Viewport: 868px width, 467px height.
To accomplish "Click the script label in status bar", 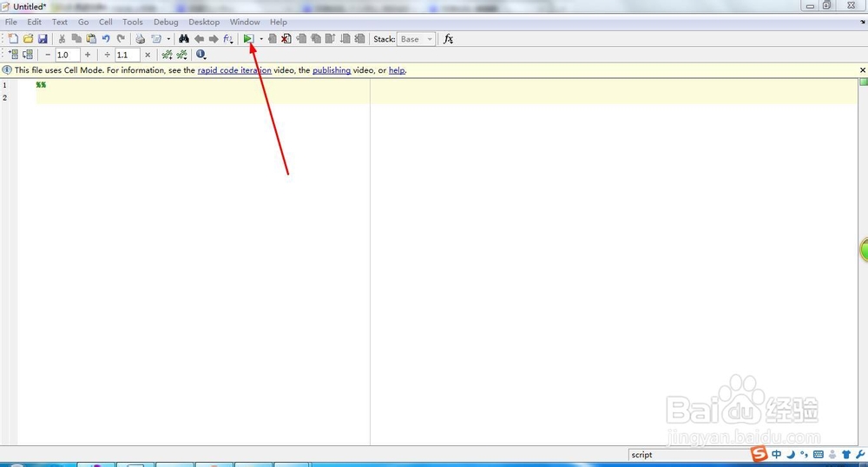I will (x=641, y=455).
